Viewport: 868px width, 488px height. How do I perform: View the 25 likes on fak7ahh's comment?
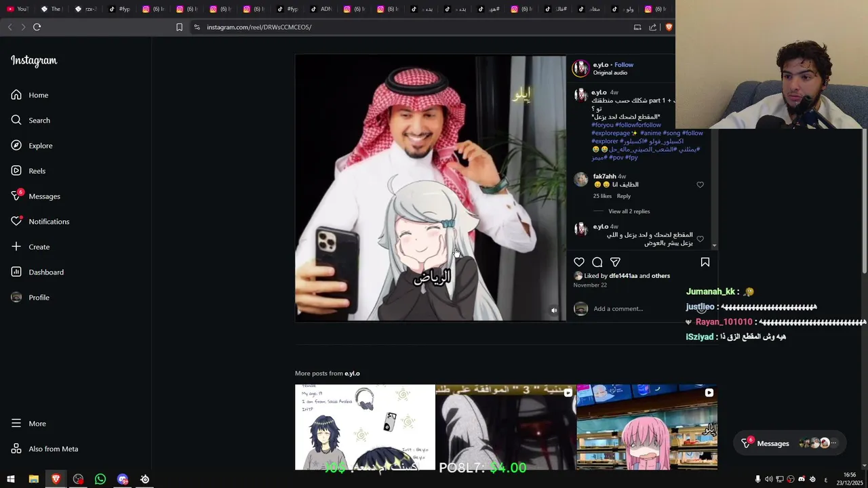602,196
